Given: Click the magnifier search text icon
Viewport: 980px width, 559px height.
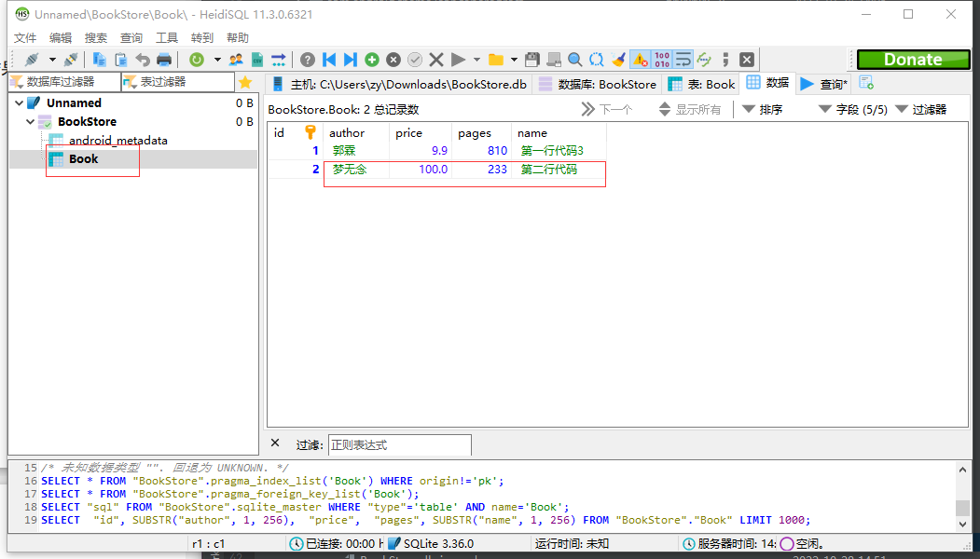Looking at the screenshot, I should coord(575,60).
